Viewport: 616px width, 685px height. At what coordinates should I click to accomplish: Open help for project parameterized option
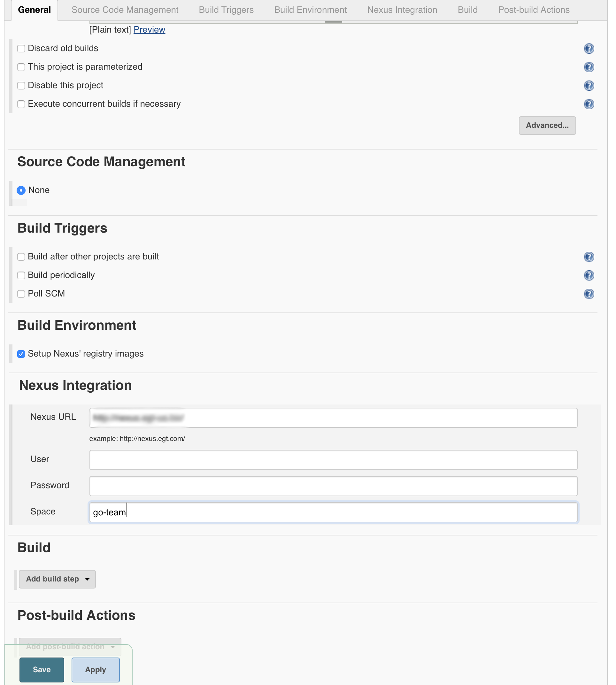tap(589, 67)
